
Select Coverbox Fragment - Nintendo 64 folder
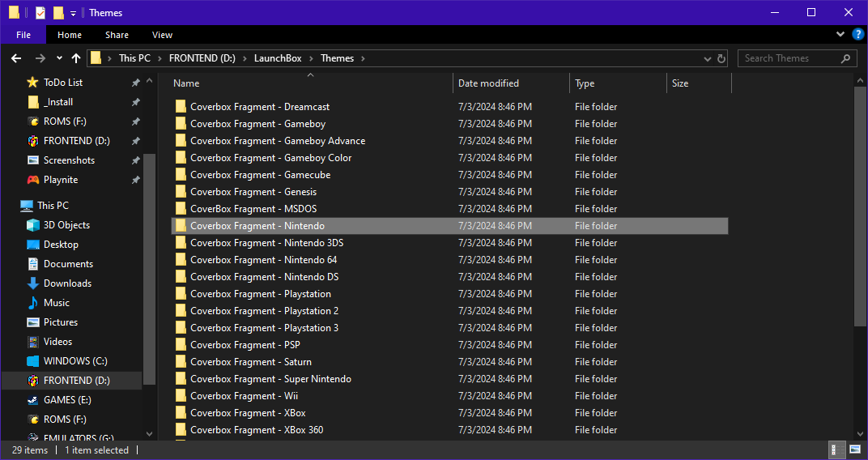[x=450, y=260]
